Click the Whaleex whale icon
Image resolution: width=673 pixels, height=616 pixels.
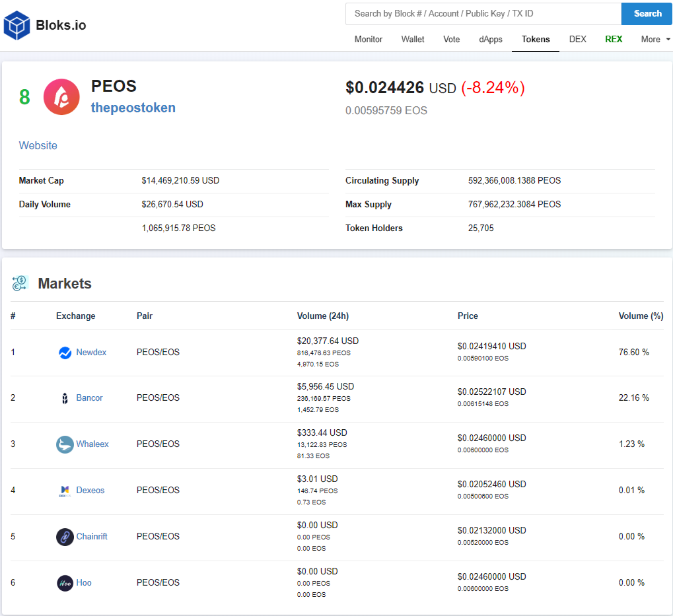pyautogui.click(x=65, y=444)
